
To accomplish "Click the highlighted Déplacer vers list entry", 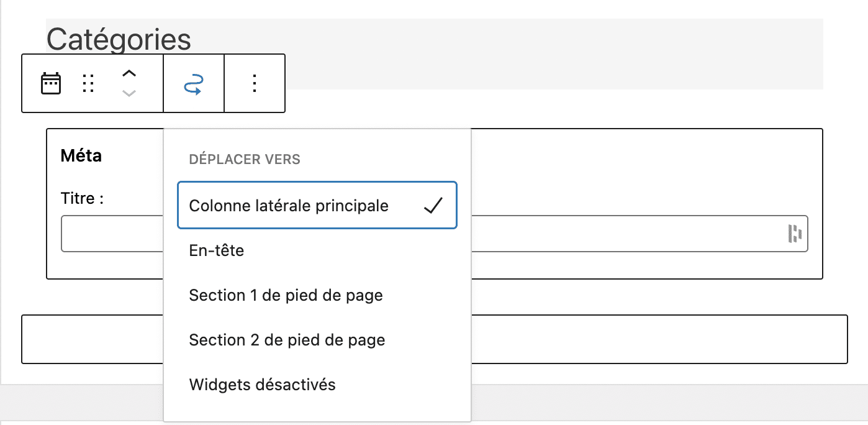I will 317,205.
